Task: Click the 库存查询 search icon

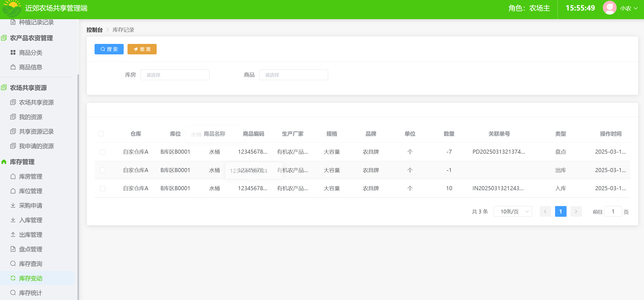Action: point(13,264)
